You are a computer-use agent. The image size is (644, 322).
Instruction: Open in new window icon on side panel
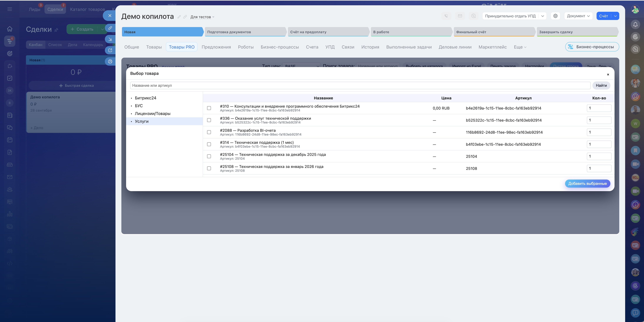[x=110, y=50]
